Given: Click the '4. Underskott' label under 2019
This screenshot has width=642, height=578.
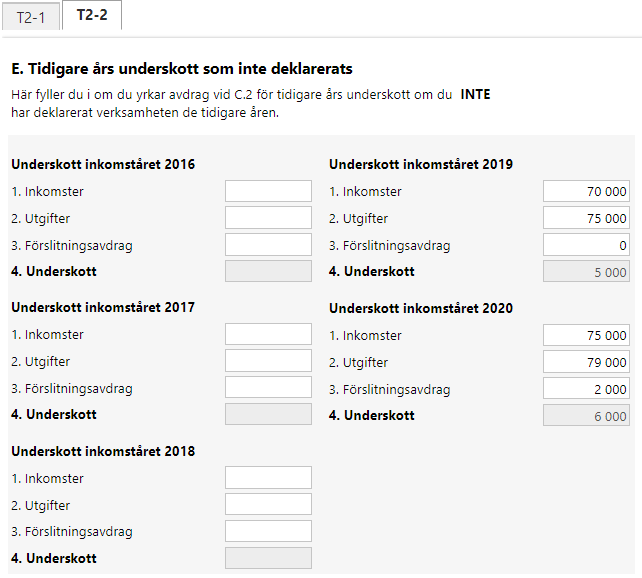Looking at the screenshot, I should pos(372,271).
